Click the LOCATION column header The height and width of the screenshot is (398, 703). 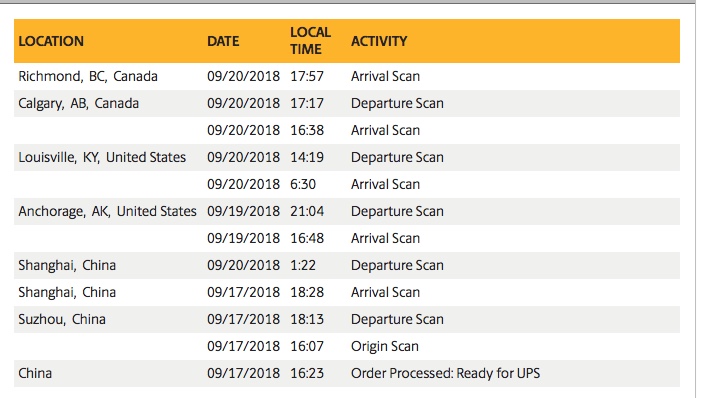click(x=51, y=41)
